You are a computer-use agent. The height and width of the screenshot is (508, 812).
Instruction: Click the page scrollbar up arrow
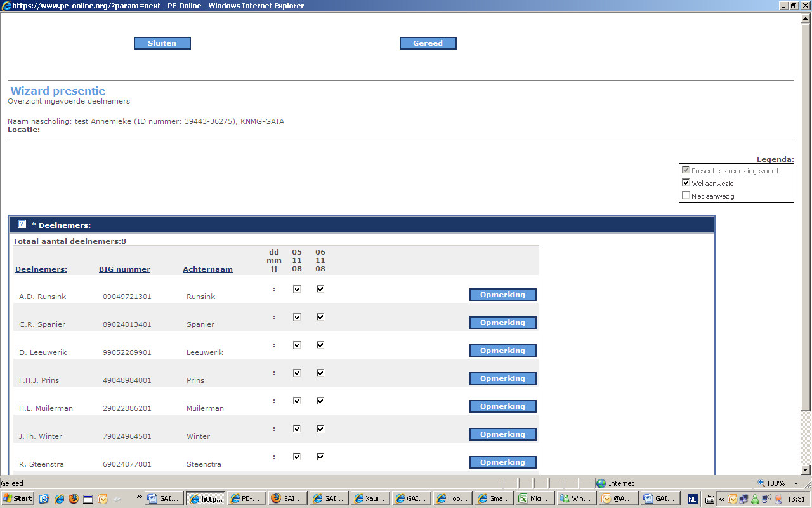[806, 18]
